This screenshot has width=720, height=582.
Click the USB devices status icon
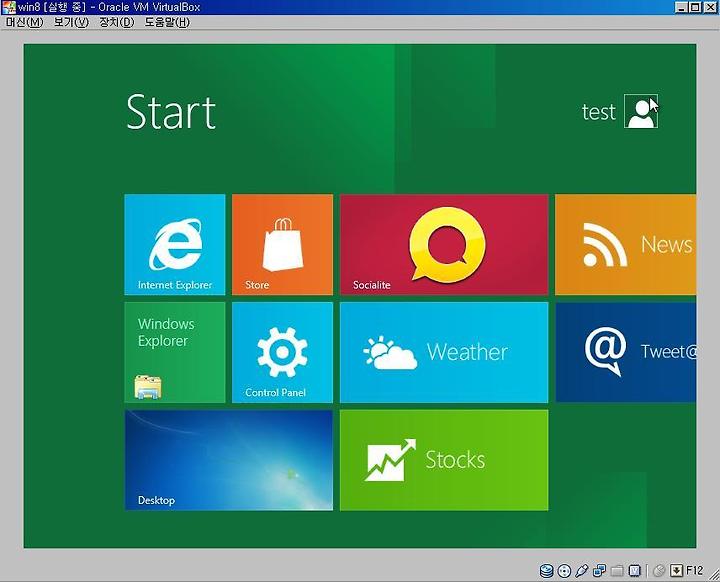(x=581, y=571)
